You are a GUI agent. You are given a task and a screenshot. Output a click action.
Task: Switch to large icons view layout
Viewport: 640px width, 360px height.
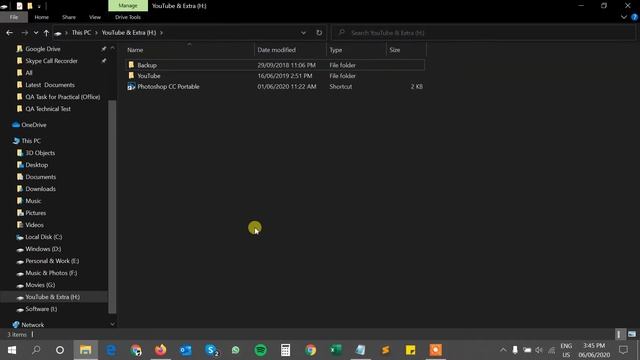point(631,334)
